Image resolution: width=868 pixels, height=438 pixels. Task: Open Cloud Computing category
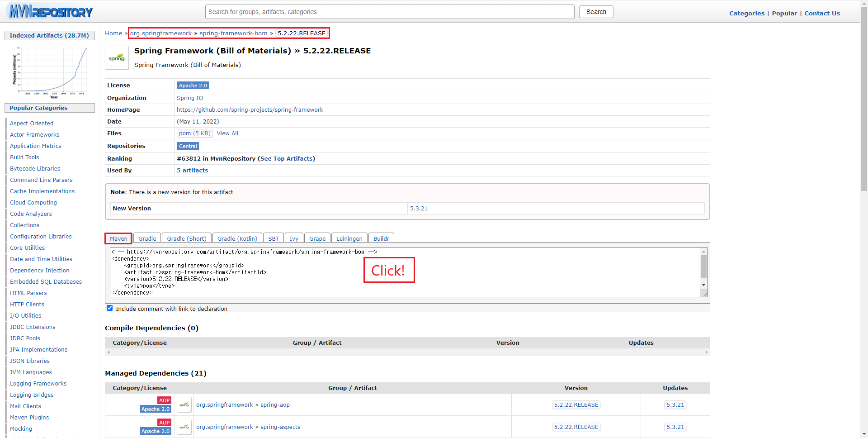point(33,202)
